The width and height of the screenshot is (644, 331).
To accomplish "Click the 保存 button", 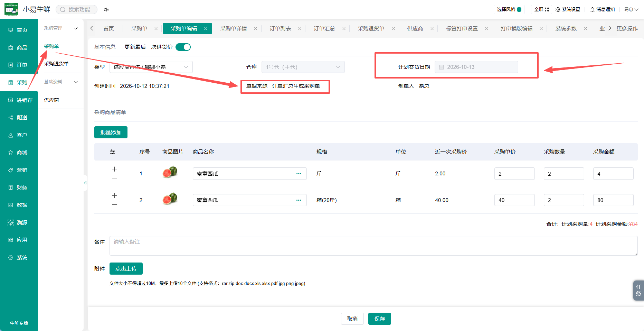I will [x=380, y=319].
